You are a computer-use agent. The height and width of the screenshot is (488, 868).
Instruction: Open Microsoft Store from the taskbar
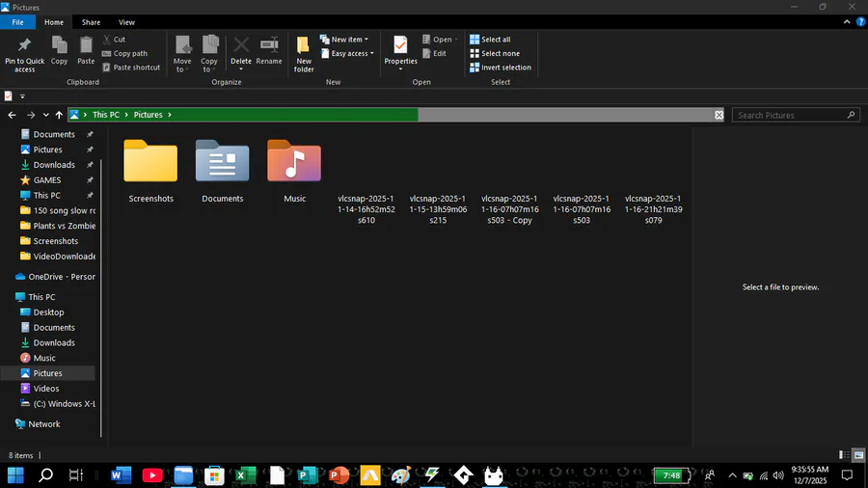(x=214, y=474)
